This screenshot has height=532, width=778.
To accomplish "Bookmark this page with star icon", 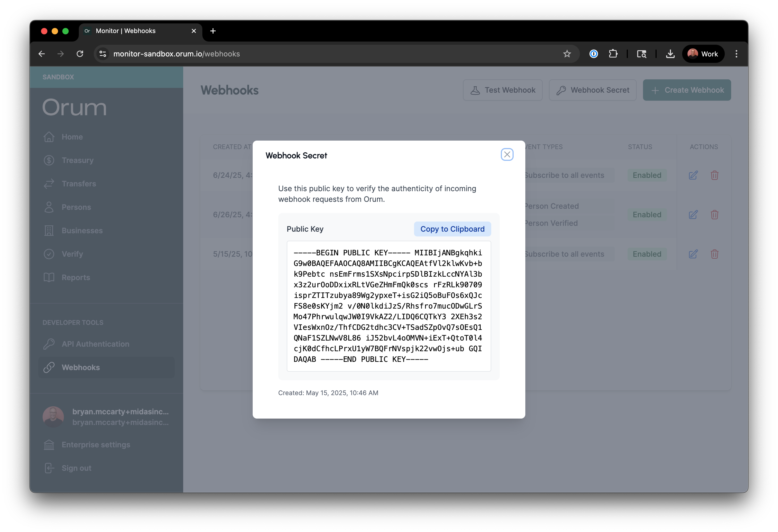I will pos(567,54).
